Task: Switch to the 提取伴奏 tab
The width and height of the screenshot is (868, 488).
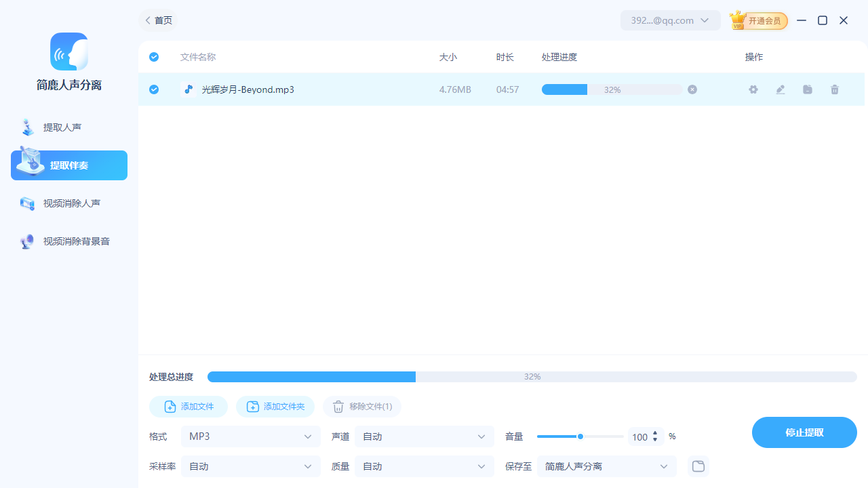Action: [68, 165]
